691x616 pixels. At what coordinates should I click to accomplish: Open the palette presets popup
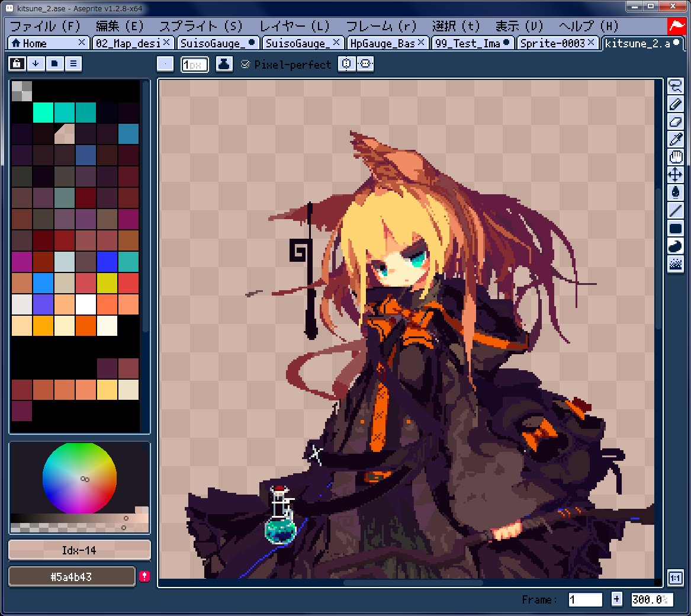pyautogui.click(x=54, y=63)
